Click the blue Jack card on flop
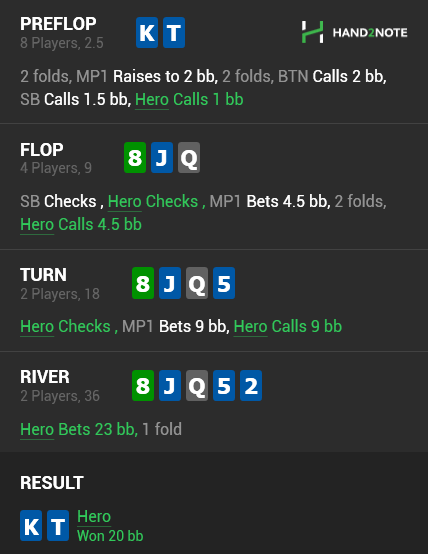 [162, 158]
